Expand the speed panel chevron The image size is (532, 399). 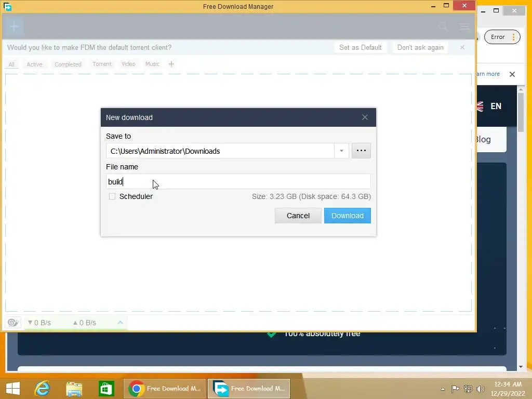click(x=120, y=322)
